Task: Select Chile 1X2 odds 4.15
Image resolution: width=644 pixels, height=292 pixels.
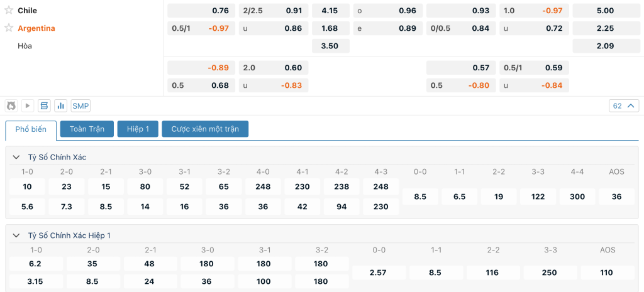Action: click(x=331, y=11)
